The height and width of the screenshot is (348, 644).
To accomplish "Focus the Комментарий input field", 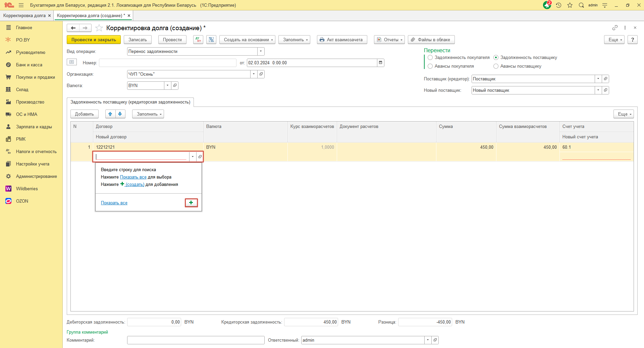I will pos(196,340).
